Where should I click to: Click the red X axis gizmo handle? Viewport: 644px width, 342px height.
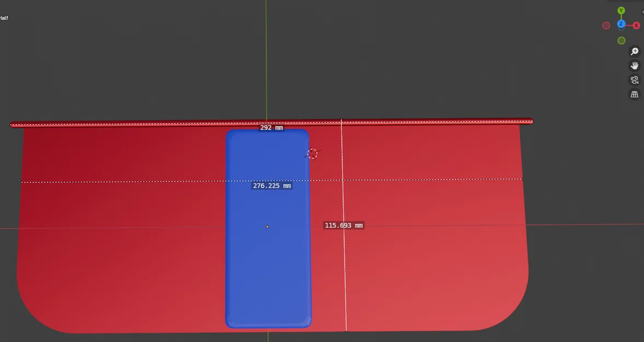636,26
